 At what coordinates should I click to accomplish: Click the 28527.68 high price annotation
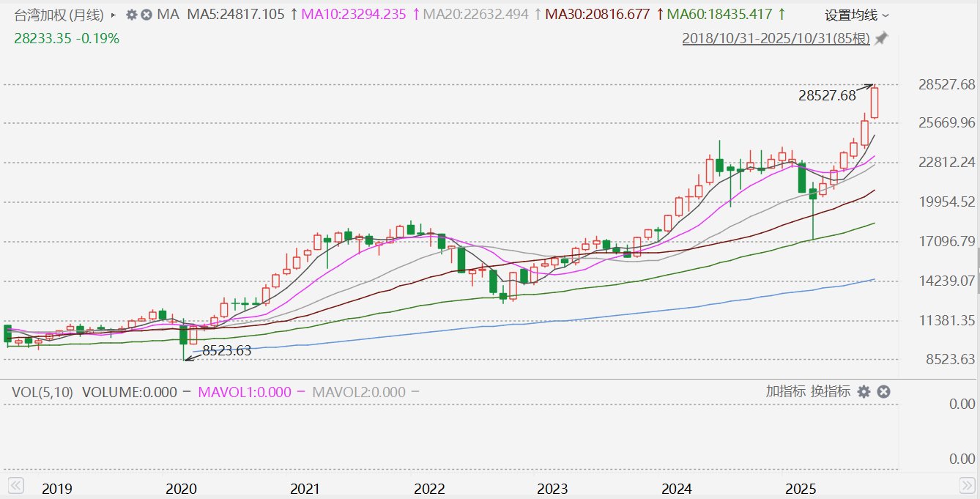tap(827, 96)
